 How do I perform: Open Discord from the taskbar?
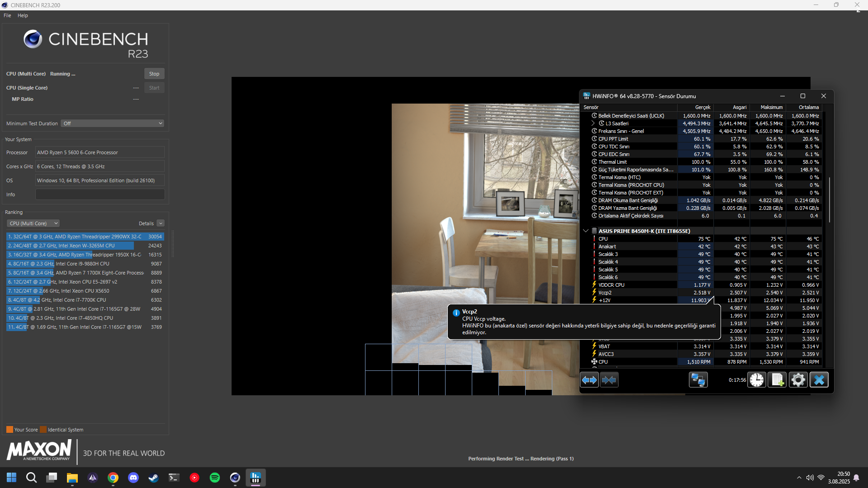point(133,478)
